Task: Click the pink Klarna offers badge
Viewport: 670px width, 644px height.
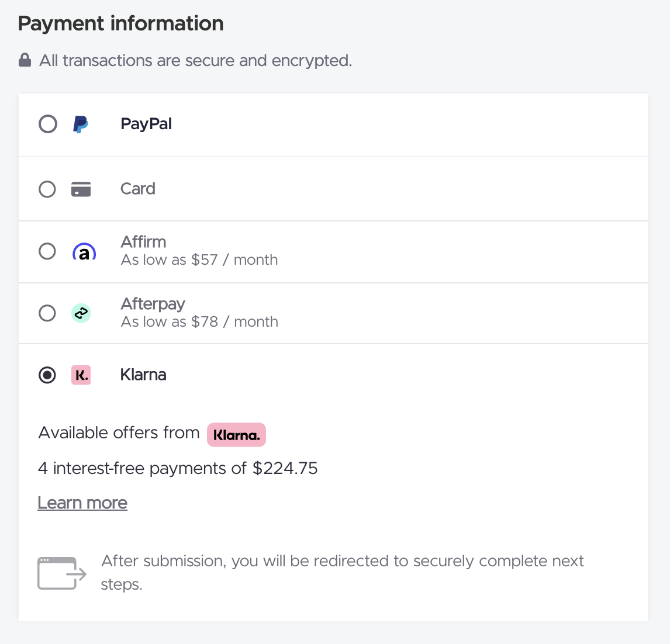Action: pos(236,435)
